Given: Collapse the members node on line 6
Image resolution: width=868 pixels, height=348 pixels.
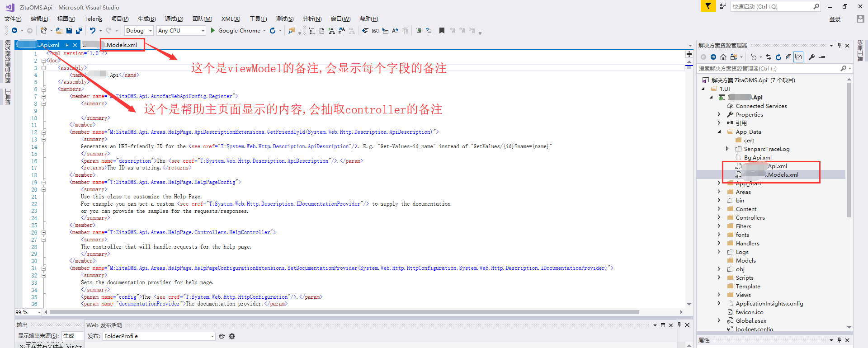Looking at the screenshot, I should pos(43,89).
